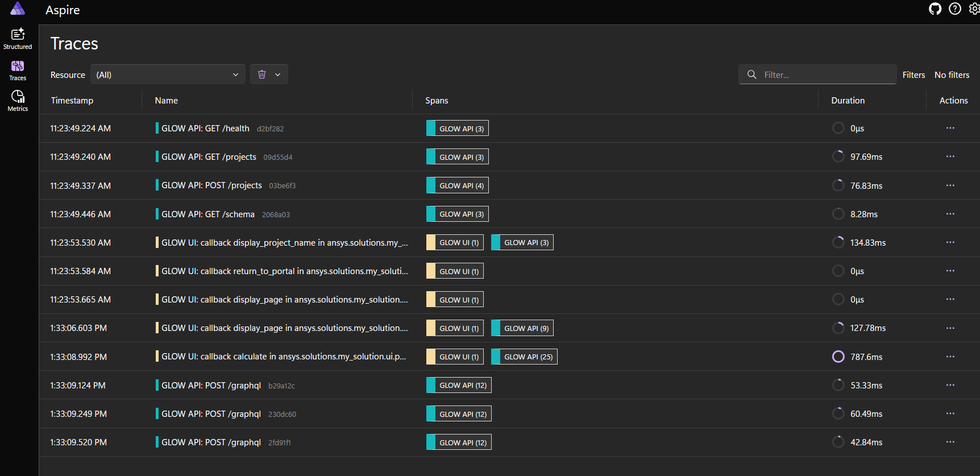Sort by Timestamp column header
The image size is (980, 476).
[72, 100]
